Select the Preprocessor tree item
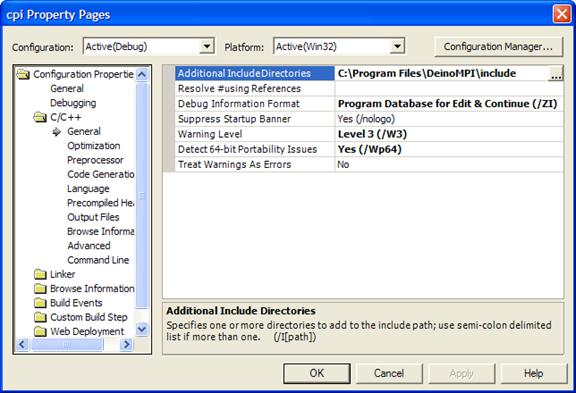 coord(96,160)
